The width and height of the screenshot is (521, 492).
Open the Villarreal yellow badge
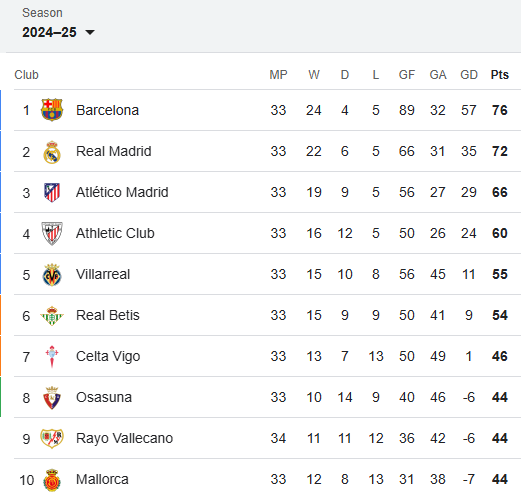click(x=52, y=275)
